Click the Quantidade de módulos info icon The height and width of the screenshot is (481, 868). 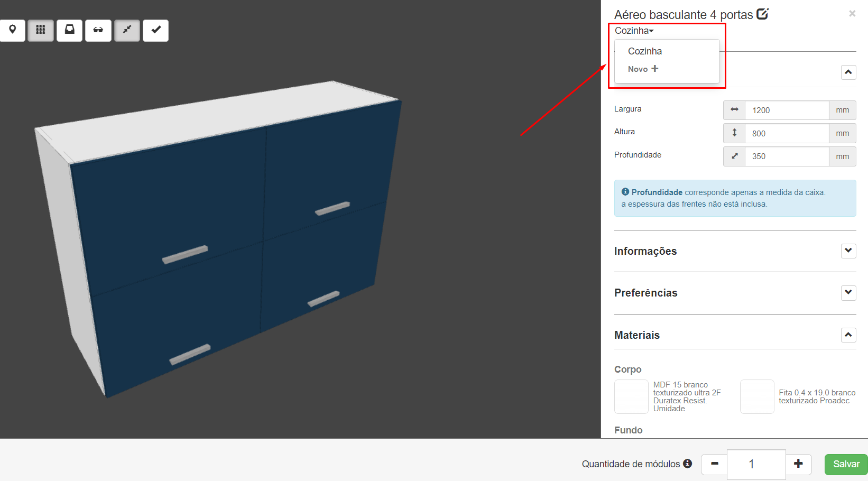pyautogui.click(x=687, y=464)
